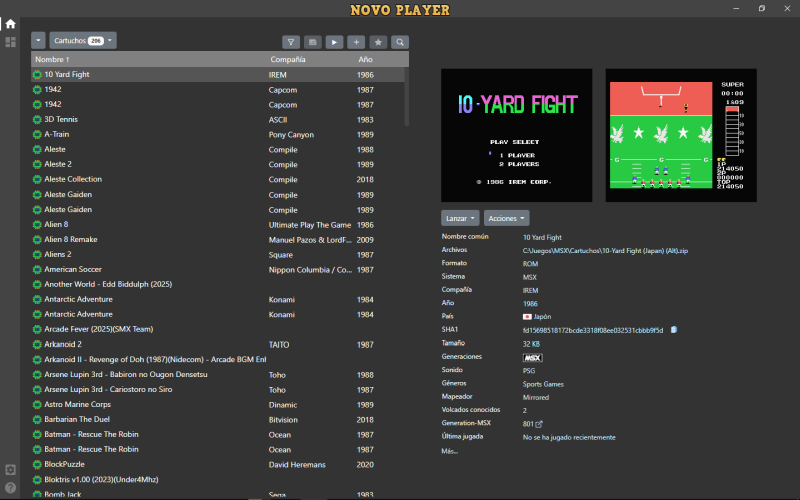This screenshot has height=500, width=800.
Task: Switch to the grid dashboard sidebar icon
Action: tap(10, 42)
